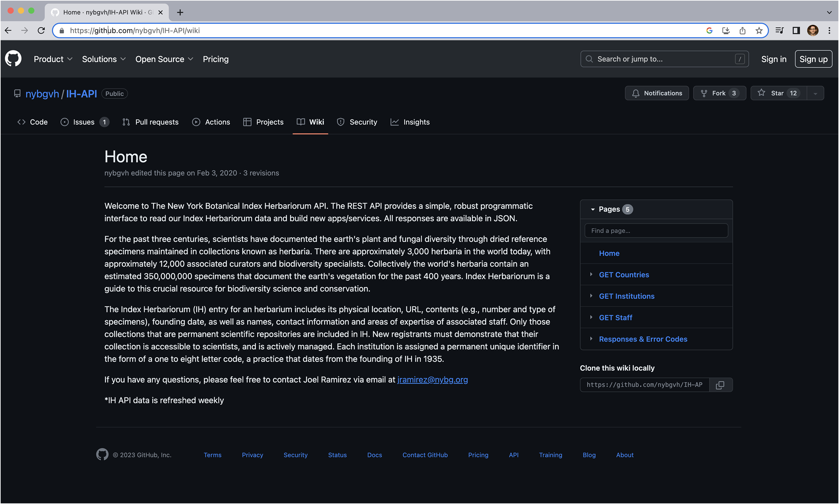Open the Star button dropdown arrow

[815, 93]
